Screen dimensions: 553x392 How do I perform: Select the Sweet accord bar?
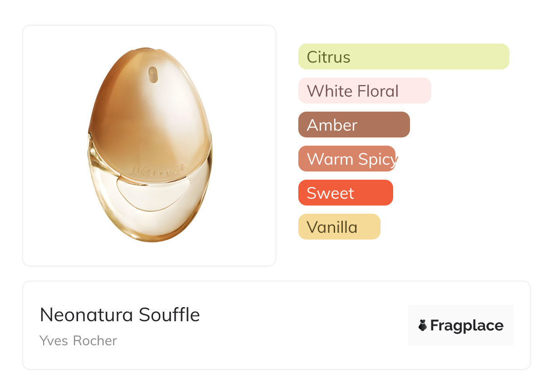(x=345, y=193)
